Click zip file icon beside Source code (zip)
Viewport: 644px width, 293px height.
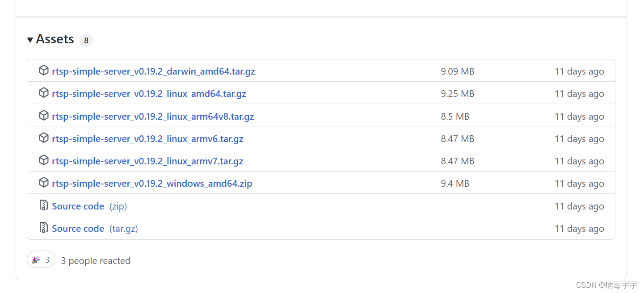pyautogui.click(x=43, y=205)
